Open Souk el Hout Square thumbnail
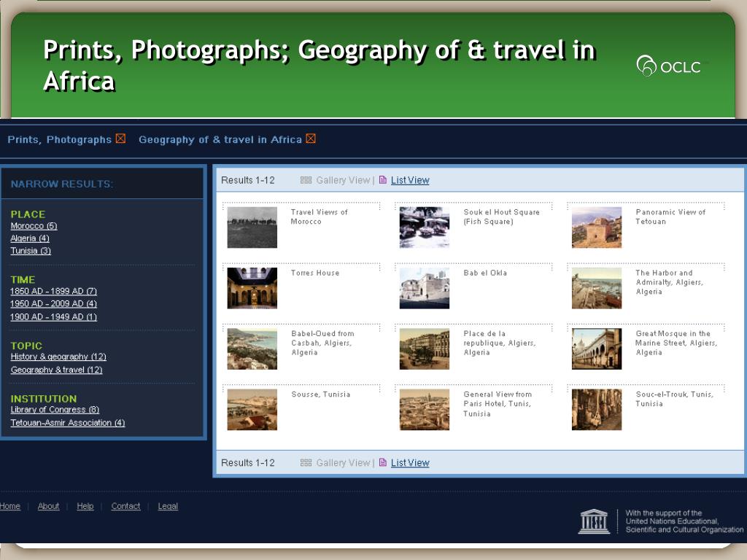 (x=425, y=227)
